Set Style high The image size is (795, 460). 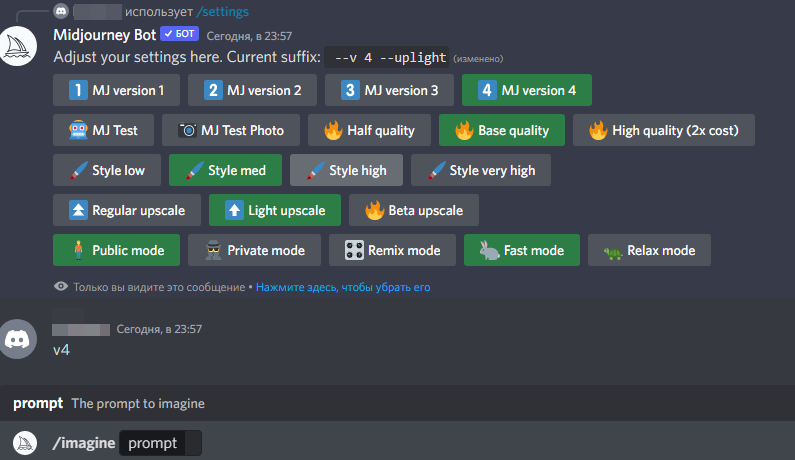(346, 170)
